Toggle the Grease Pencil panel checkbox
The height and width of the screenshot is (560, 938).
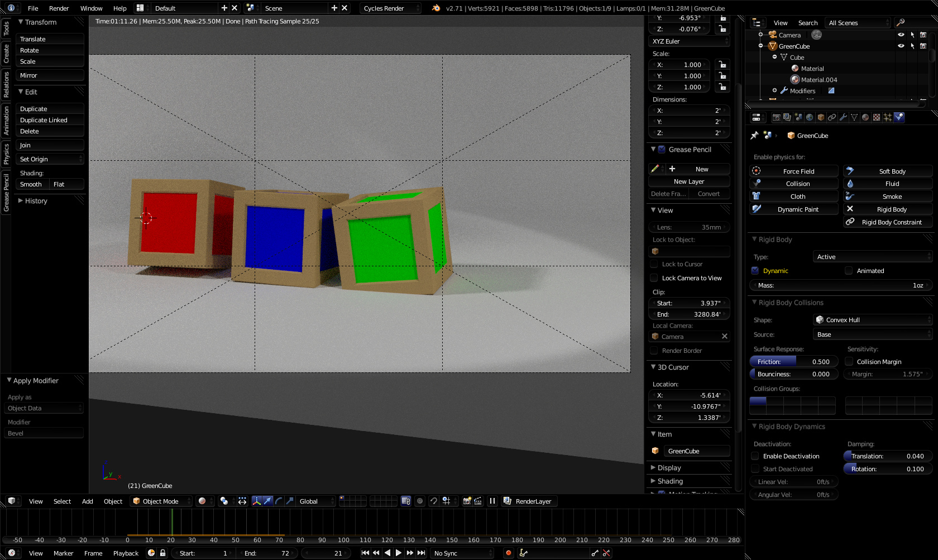click(662, 149)
